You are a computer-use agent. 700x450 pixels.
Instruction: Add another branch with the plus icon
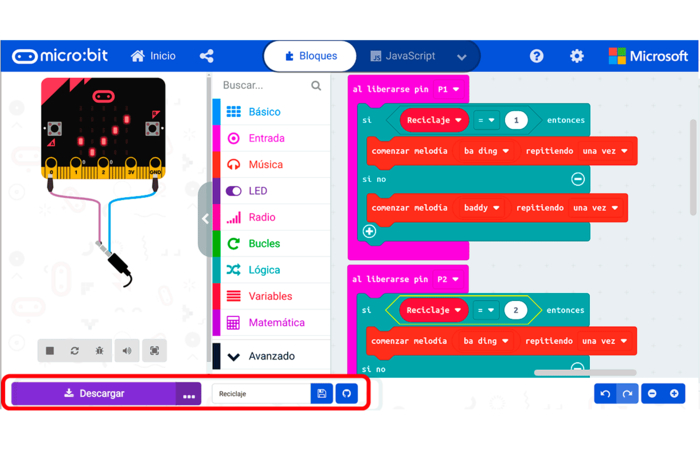coord(369,231)
